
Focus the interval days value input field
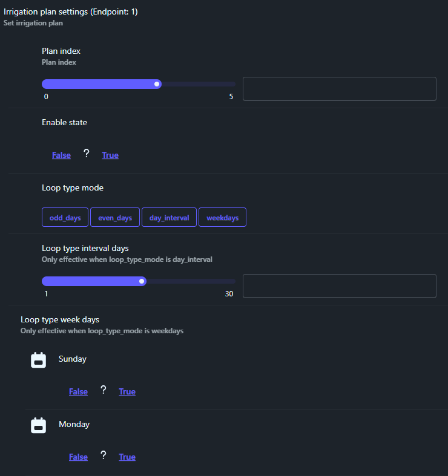340,286
